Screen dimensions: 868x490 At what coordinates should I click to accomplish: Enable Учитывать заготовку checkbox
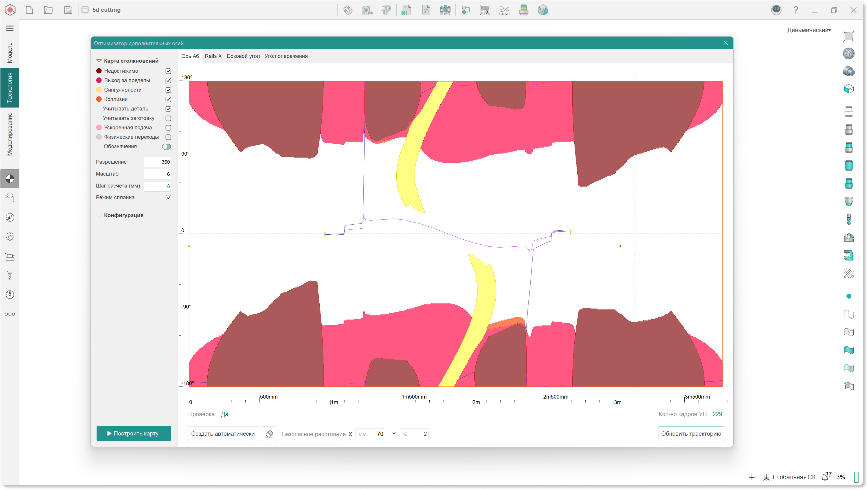point(168,118)
